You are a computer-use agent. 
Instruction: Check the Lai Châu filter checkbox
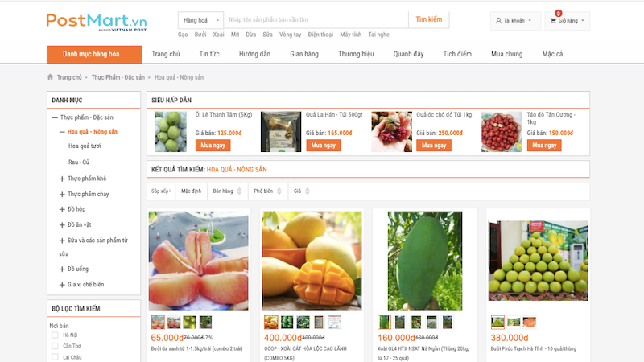click(x=55, y=357)
